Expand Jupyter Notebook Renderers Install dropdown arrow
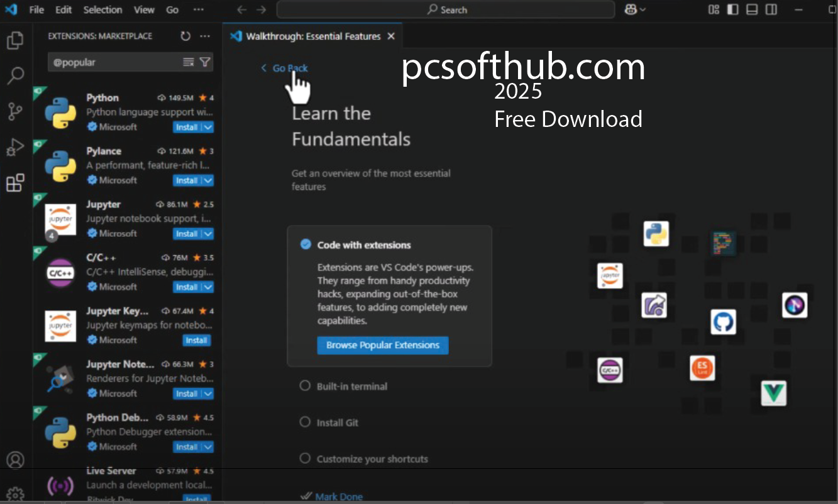The image size is (838, 504). (x=208, y=394)
